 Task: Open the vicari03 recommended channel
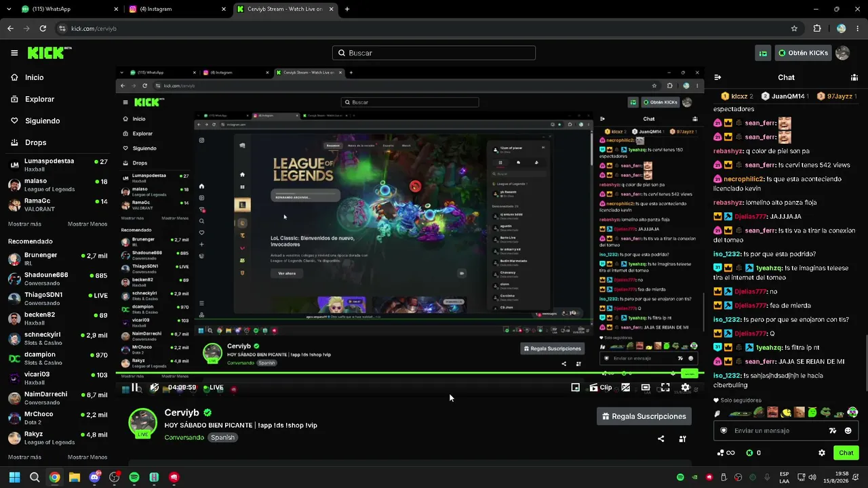point(58,378)
